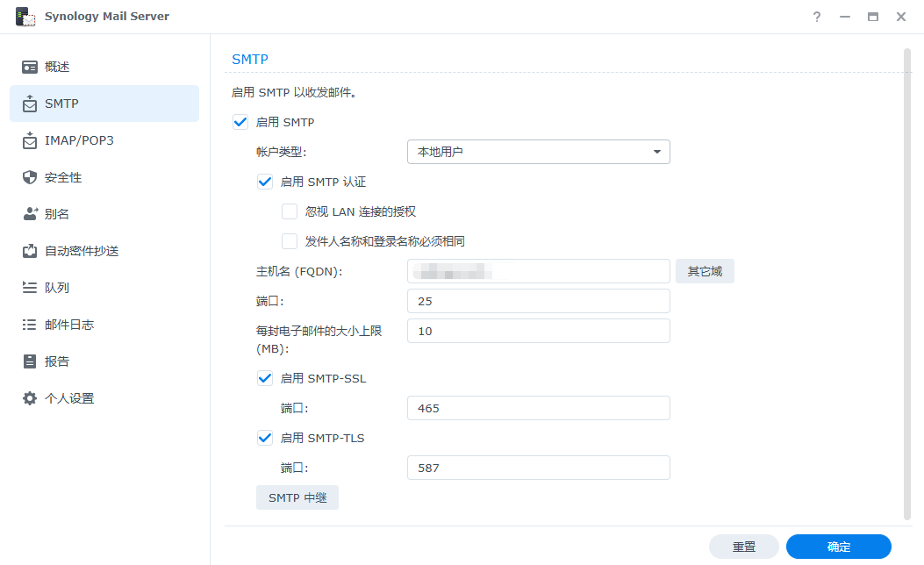924x565 pixels.
Task: Click the 安全性 shield icon
Action: 30,177
